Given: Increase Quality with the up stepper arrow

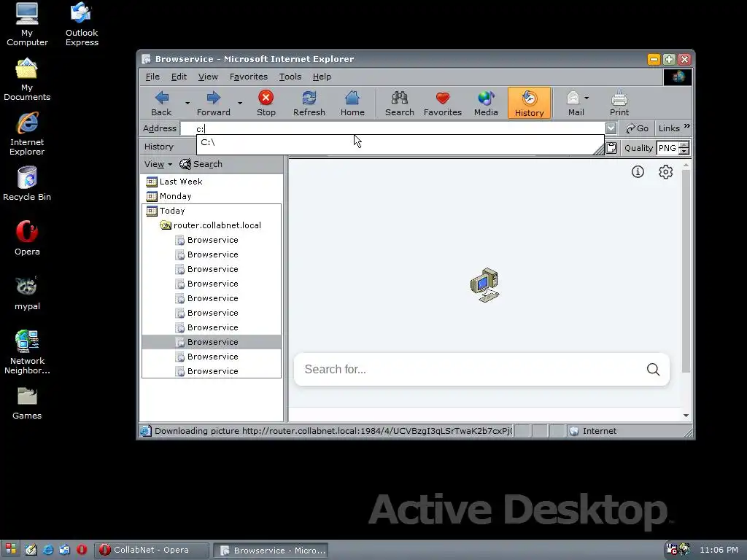Looking at the screenshot, I should pyautogui.click(x=684, y=145).
